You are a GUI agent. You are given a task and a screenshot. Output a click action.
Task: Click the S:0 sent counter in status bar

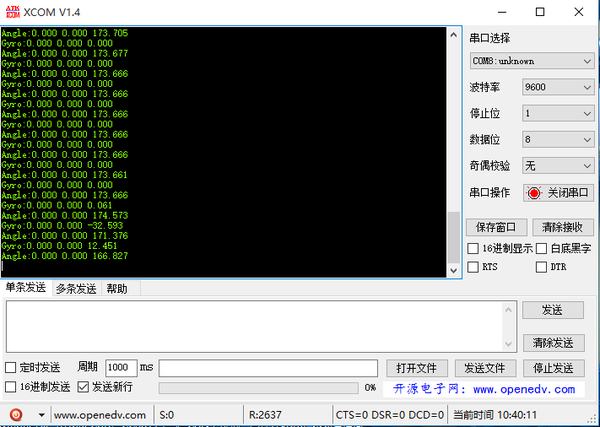click(167, 415)
